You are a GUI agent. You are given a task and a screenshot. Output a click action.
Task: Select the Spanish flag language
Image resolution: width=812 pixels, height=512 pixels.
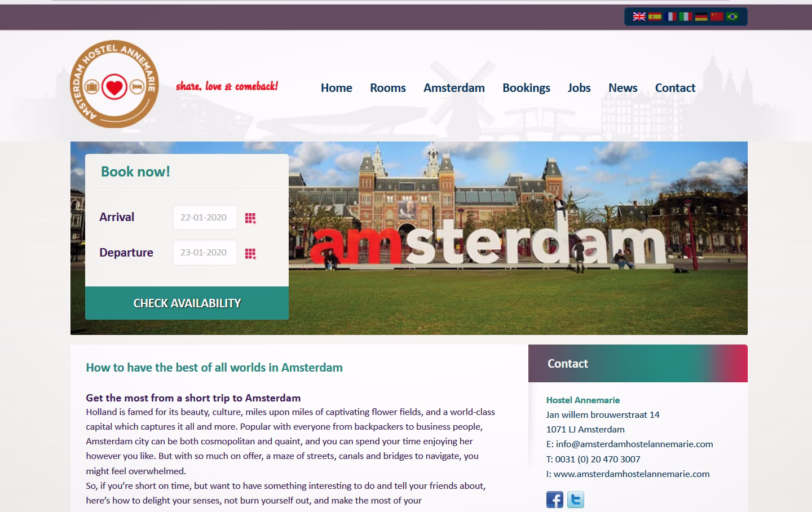point(655,16)
